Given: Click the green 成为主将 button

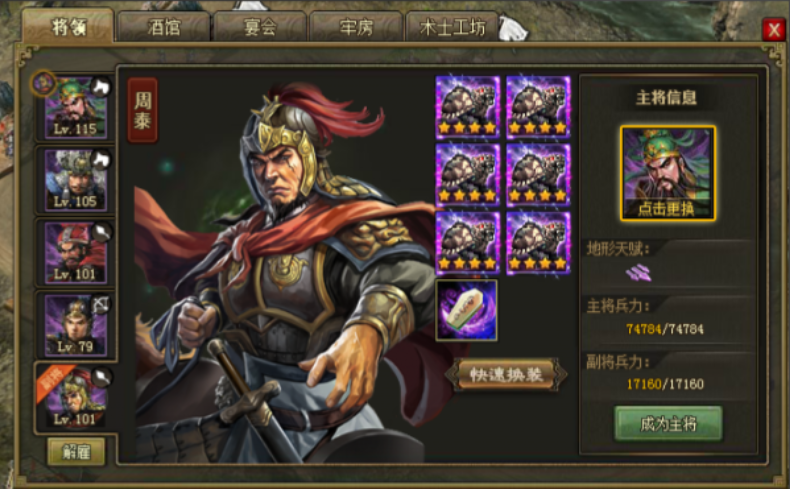Looking at the screenshot, I should click(668, 424).
